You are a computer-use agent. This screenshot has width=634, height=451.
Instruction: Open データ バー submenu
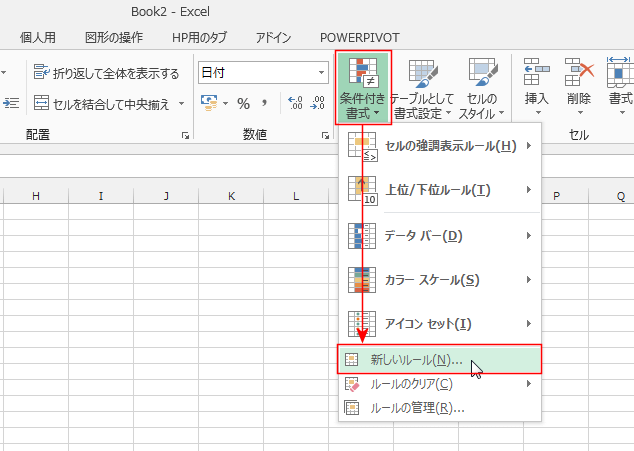click(x=440, y=236)
